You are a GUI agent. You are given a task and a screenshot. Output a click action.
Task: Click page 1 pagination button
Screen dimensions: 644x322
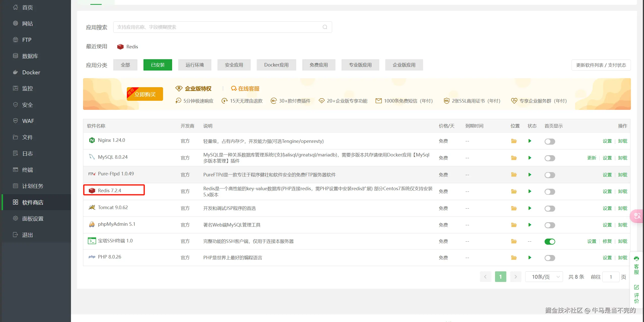501,277
